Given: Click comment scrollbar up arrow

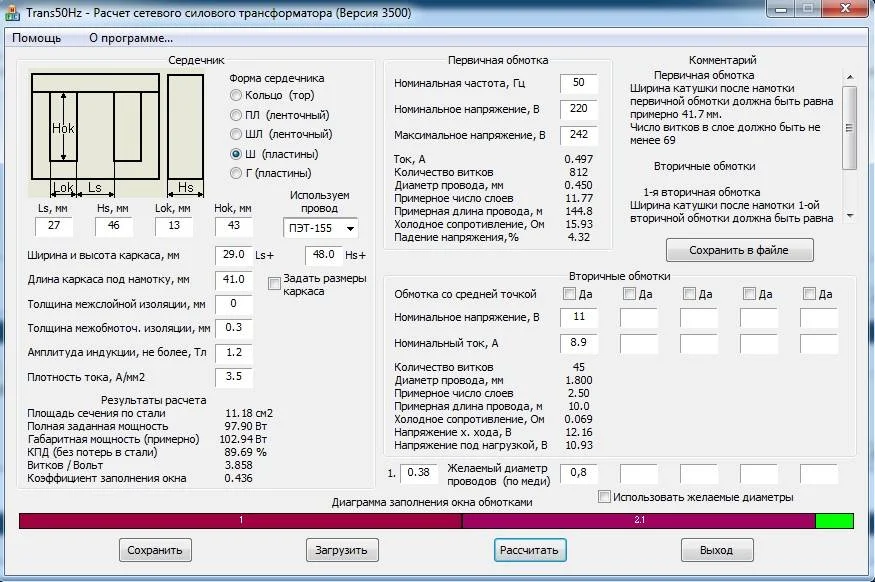Looking at the screenshot, I should pyautogui.click(x=849, y=77).
